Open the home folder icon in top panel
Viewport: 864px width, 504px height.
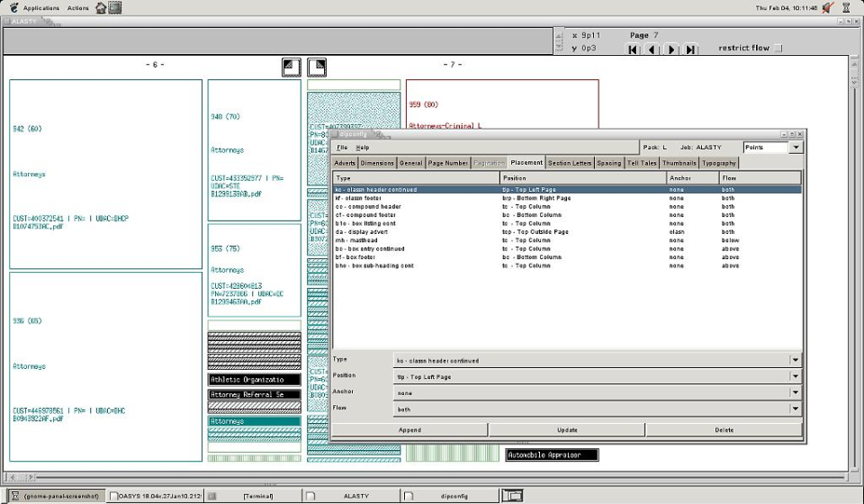point(101,7)
